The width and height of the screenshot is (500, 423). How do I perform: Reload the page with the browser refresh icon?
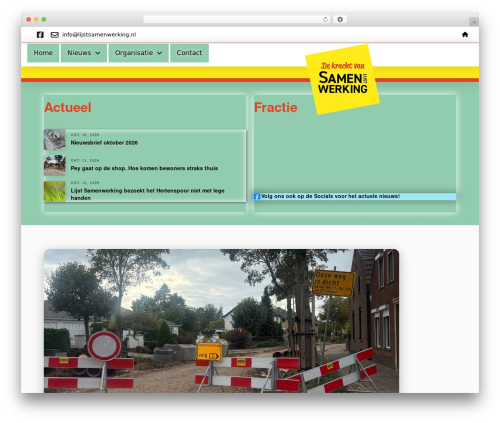[325, 19]
